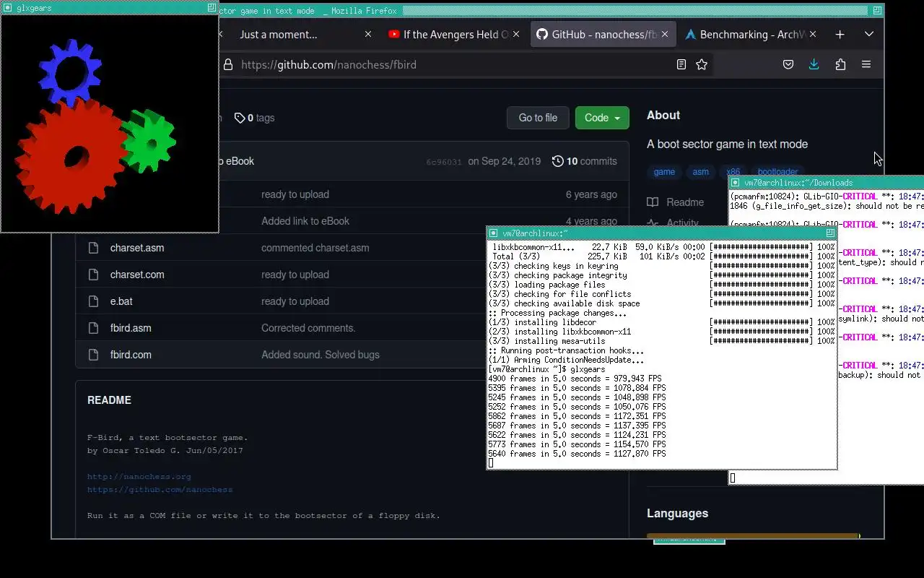Expand the Code dropdown button
This screenshot has height=578, width=924.
[x=602, y=118]
